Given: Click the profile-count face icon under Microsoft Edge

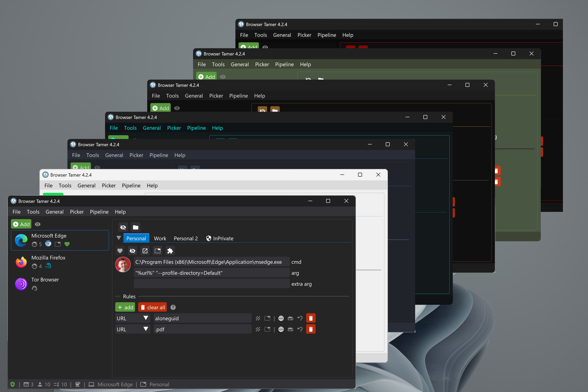Looking at the screenshot, I should (34, 244).
